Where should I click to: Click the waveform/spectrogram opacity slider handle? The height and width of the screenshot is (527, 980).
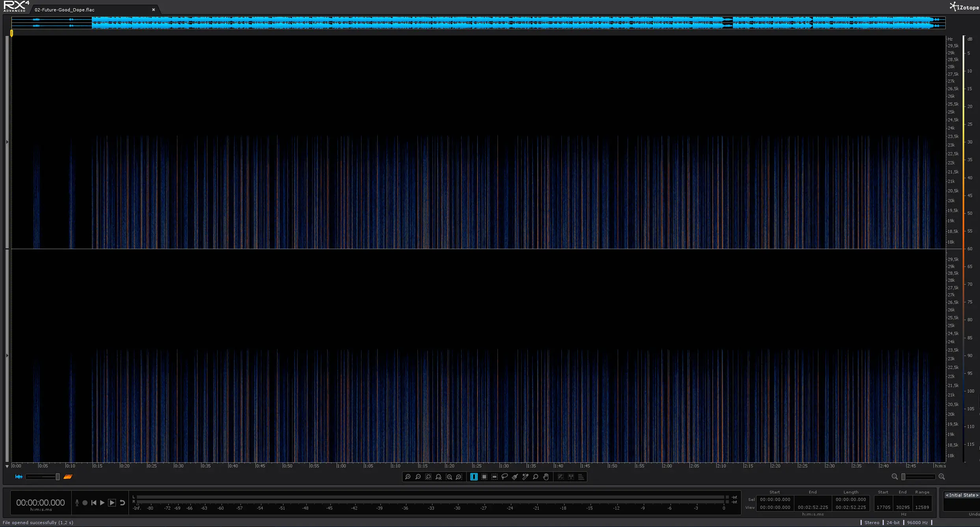58,477
